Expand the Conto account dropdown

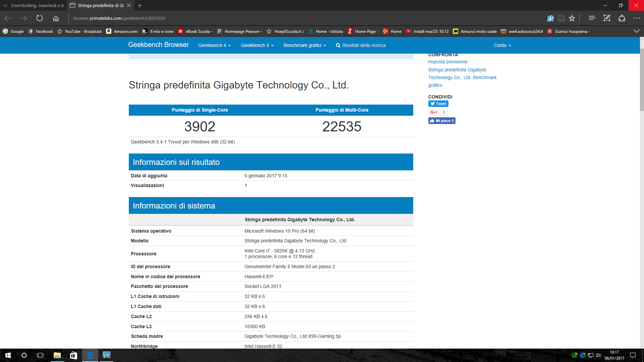[x=502, y=45]
